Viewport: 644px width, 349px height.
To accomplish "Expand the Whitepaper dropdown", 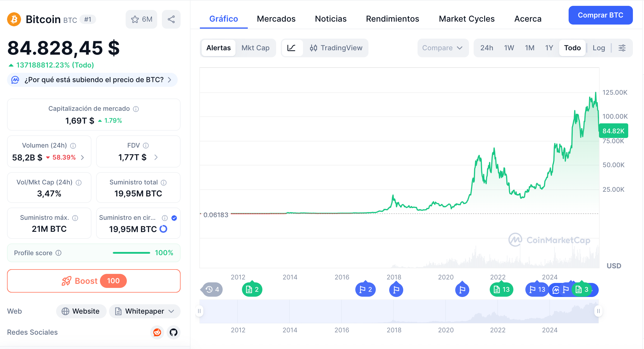I will 171,311.
